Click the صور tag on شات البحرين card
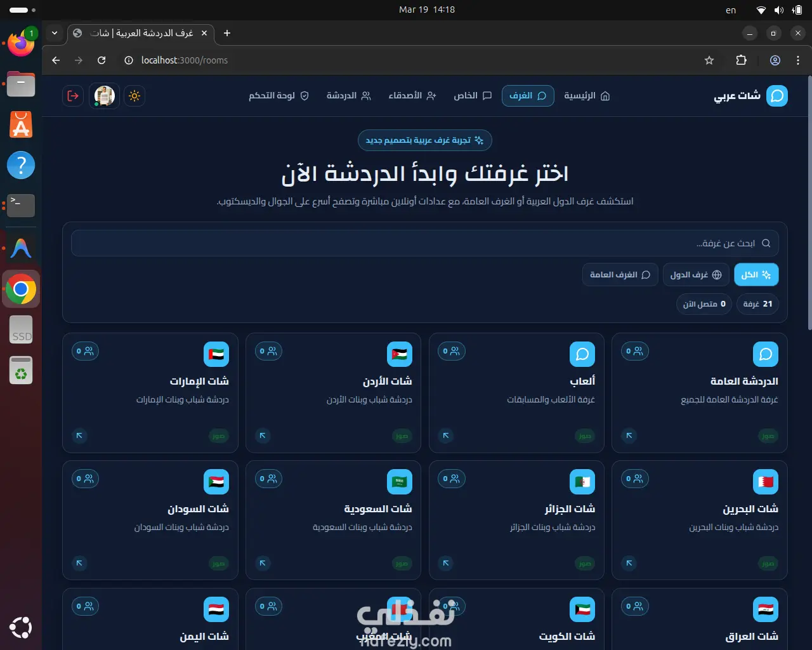The height and width of the screenshot is (650, 812). pyautogui.click(x=768, y=563)
